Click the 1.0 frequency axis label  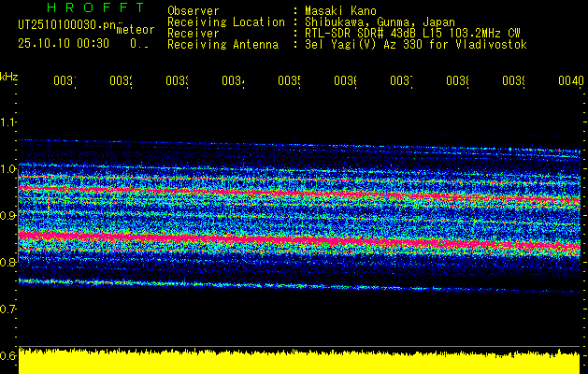7,169
